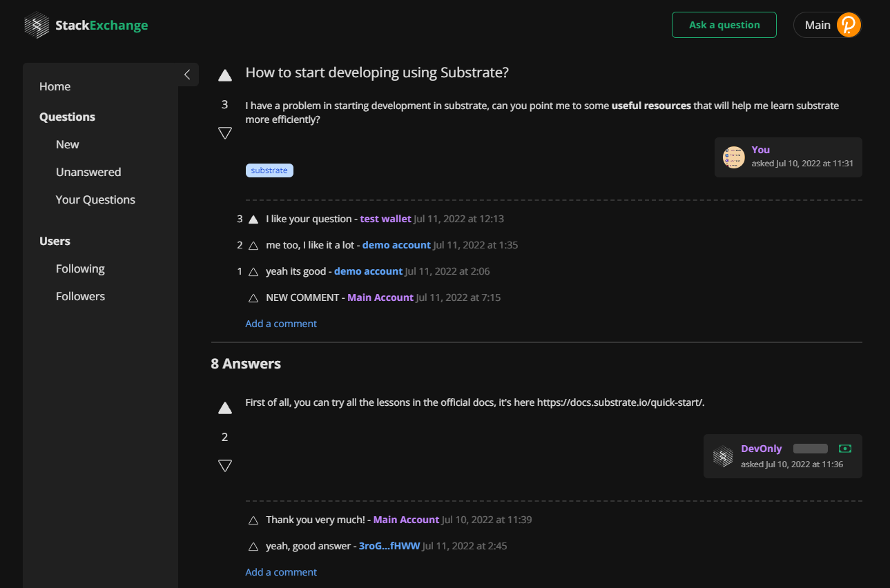This screenshot has width=890, height=588.
Task: Downvote the Substrate question
Action: coord(225,133)
